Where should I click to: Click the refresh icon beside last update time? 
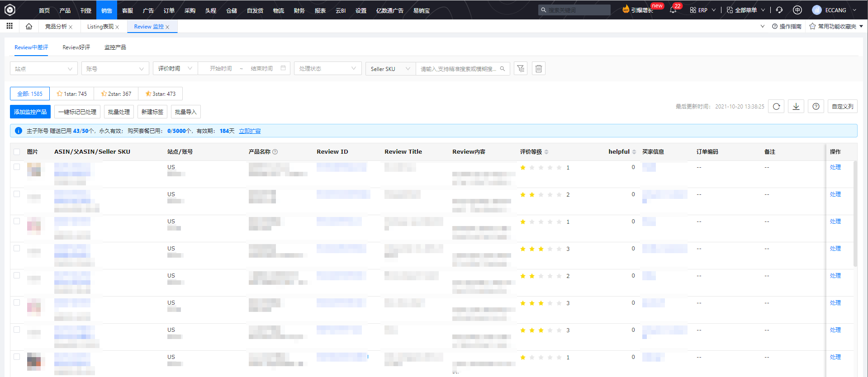point(776,107)
